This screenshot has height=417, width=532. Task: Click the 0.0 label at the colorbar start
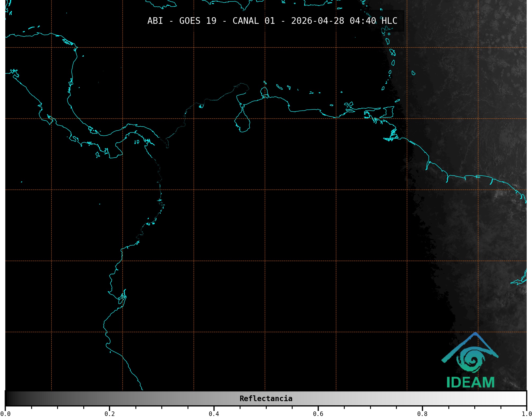coord(5,414)
